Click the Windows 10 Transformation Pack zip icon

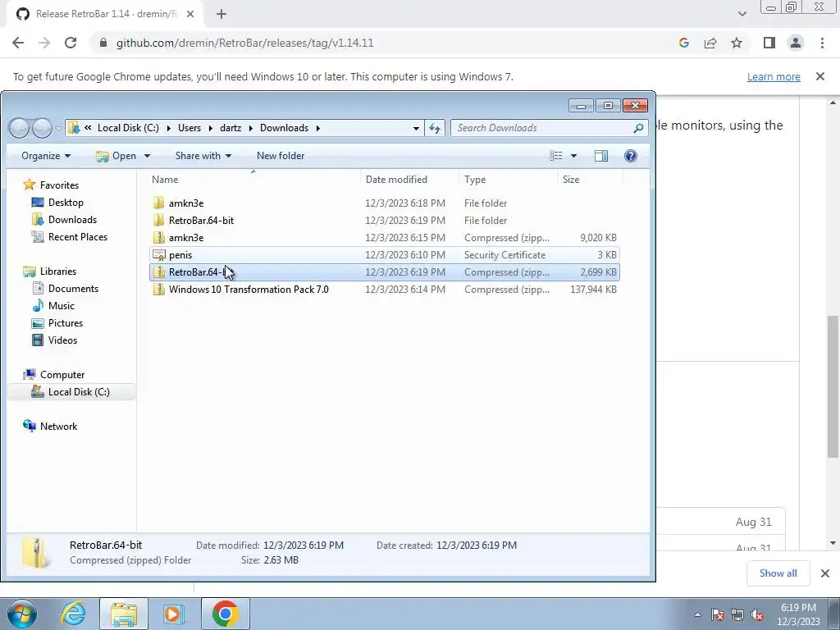click(x=158, y=290)
